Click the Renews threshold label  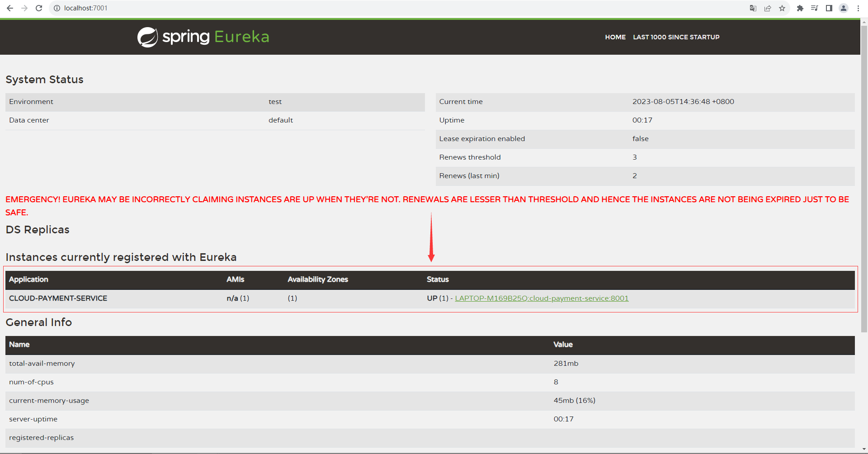470,157
